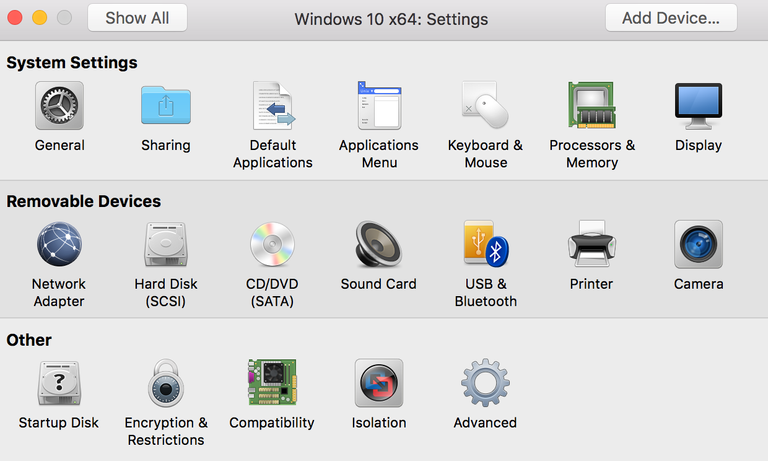Viewport: 768px width, 461px height.
Task: Click the "Keyboard & Mouse" label text
Action: [x=485, y=154]
